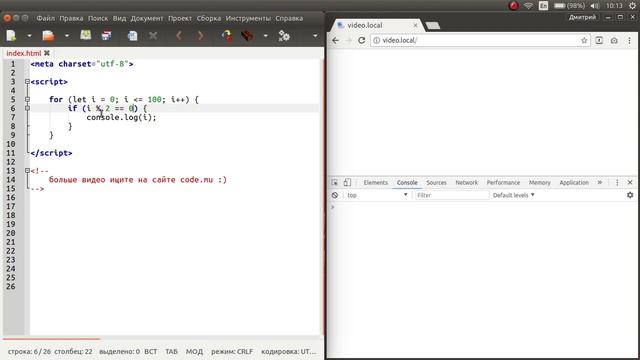Switch to the Console tab in DevTools
This screenshot has width=640, height=360.
(407, 182)
